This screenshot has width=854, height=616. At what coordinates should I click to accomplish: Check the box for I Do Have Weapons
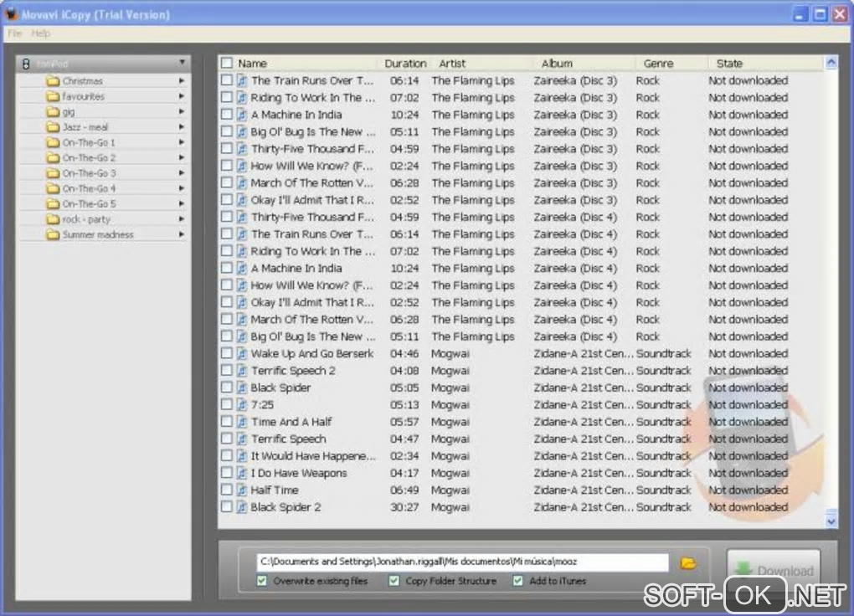227,473
